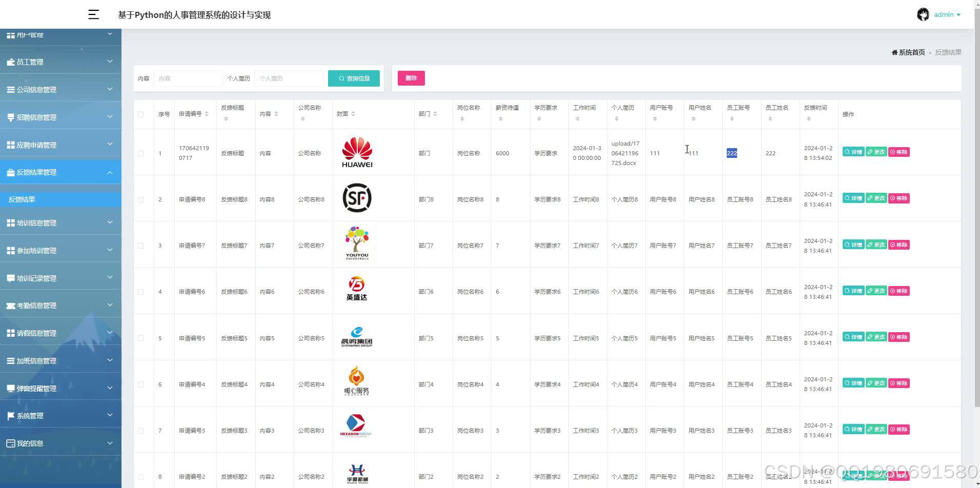
Task: Open 考勤信息管理 menu
Action: click(60, 306)
